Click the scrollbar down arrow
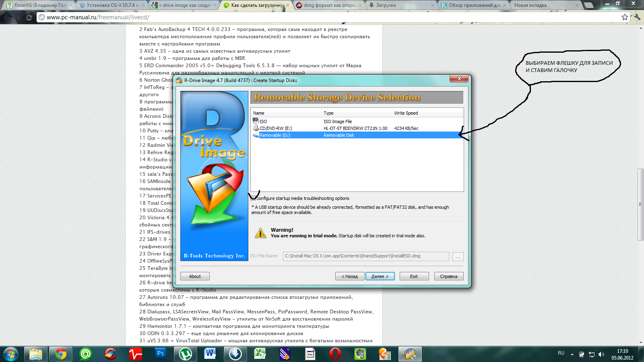This screenshot has height=362, width=644. point(640,342)
